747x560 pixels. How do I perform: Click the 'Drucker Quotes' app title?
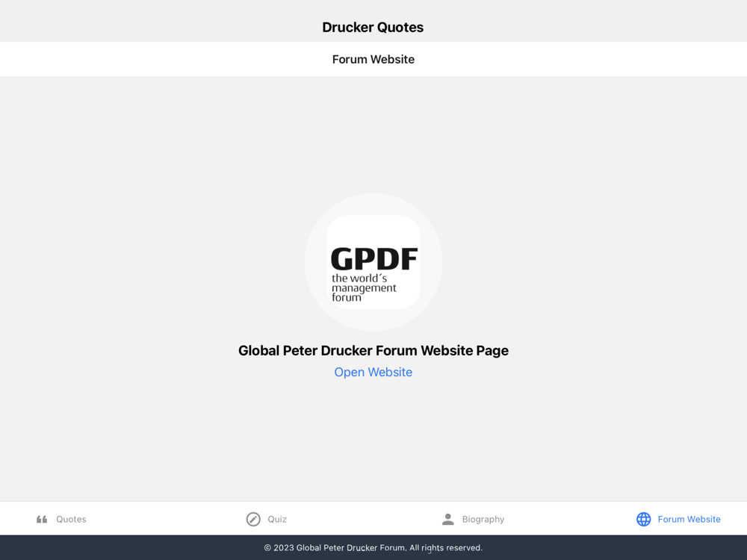(x=373, y=27)
